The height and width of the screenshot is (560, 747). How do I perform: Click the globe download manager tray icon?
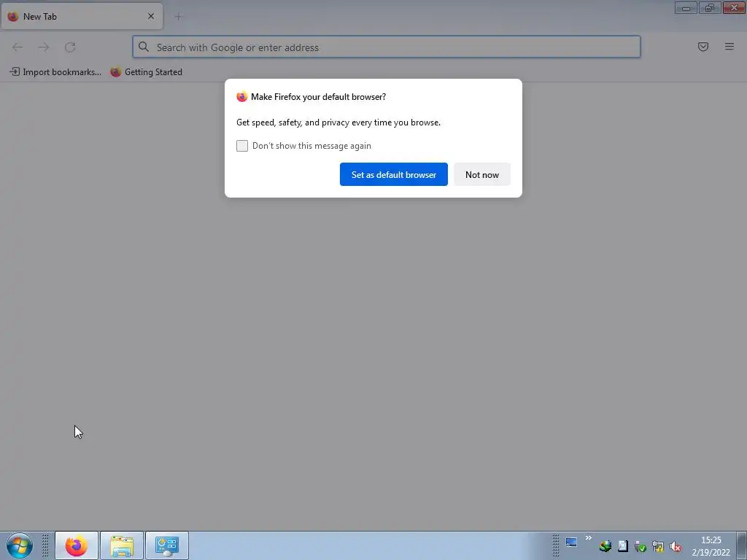(605, 546)
